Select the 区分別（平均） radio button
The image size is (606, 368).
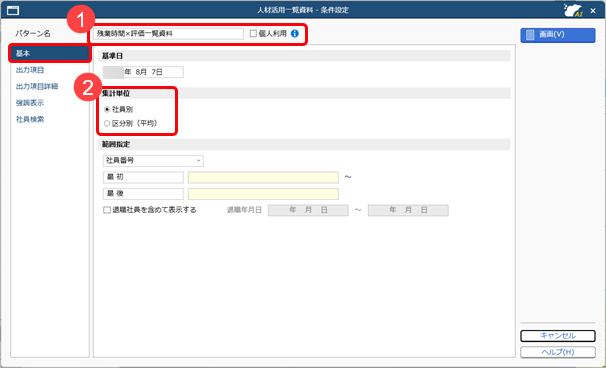[107, 124]
